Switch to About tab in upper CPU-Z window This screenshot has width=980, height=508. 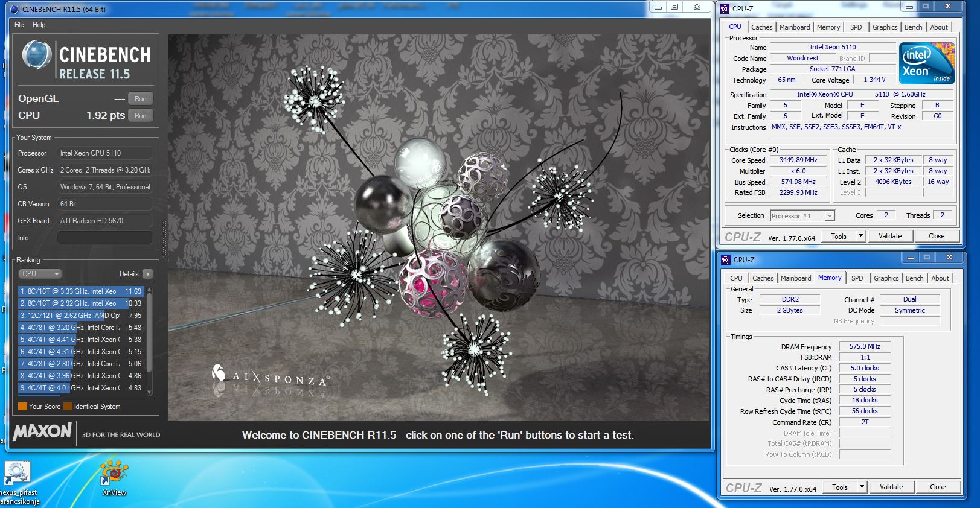(x=939, y=27)
